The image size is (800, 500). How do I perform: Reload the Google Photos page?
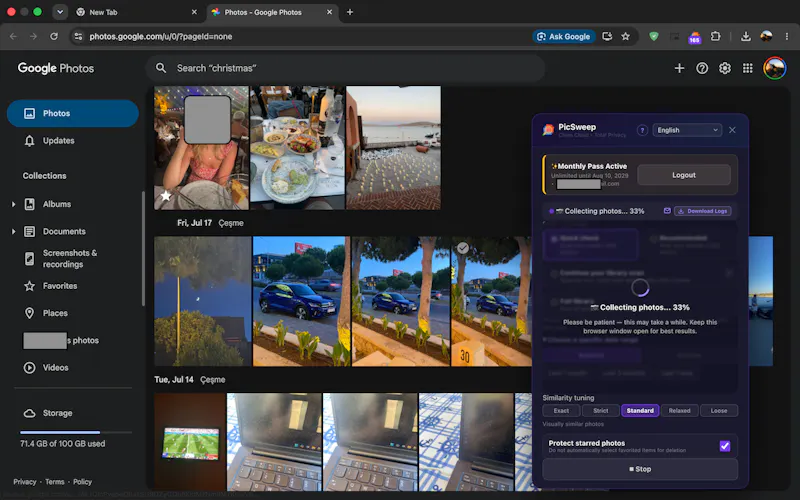[x=54, y=36]
